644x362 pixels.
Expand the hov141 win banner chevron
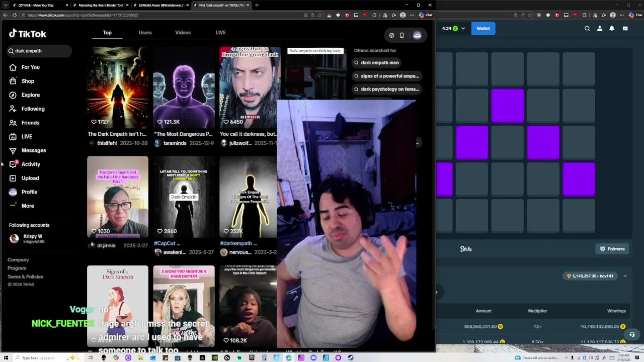[625, 276]
